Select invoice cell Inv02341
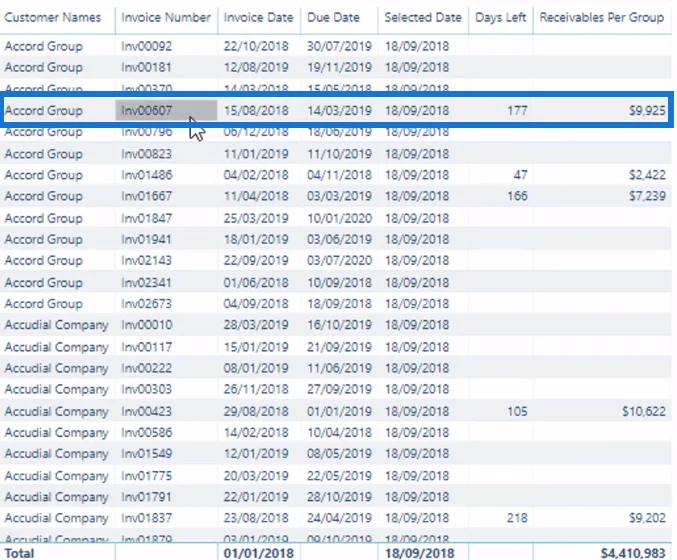Image resolution: width=677 pixels, height=560 pixels. click(x=146, y=282)
